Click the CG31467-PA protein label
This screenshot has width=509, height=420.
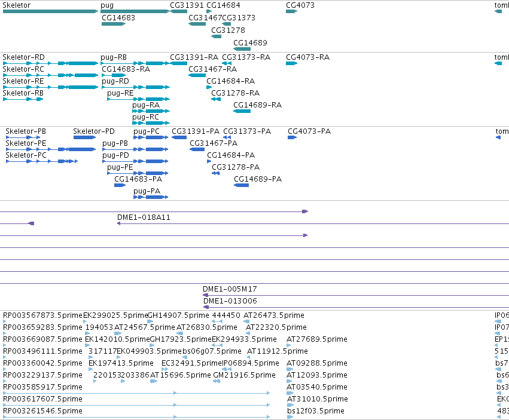point(214,143)
